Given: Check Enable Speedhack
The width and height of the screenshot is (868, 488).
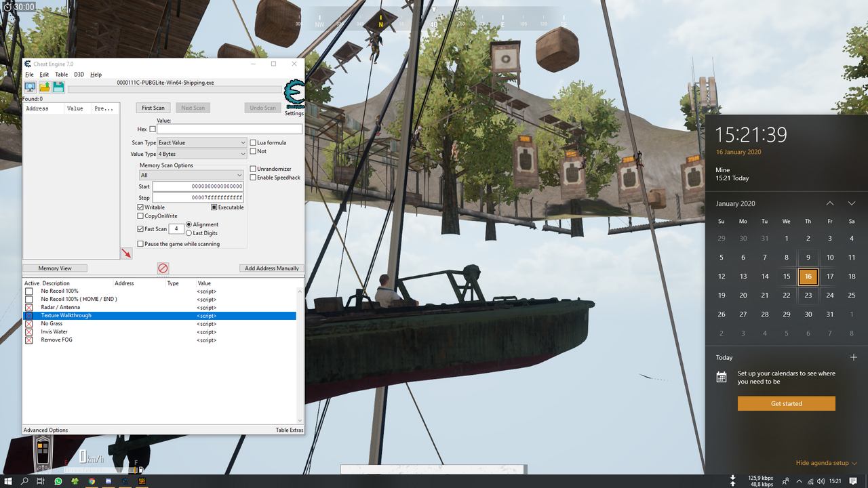Looking at the screenshot, I should point(253,178).
